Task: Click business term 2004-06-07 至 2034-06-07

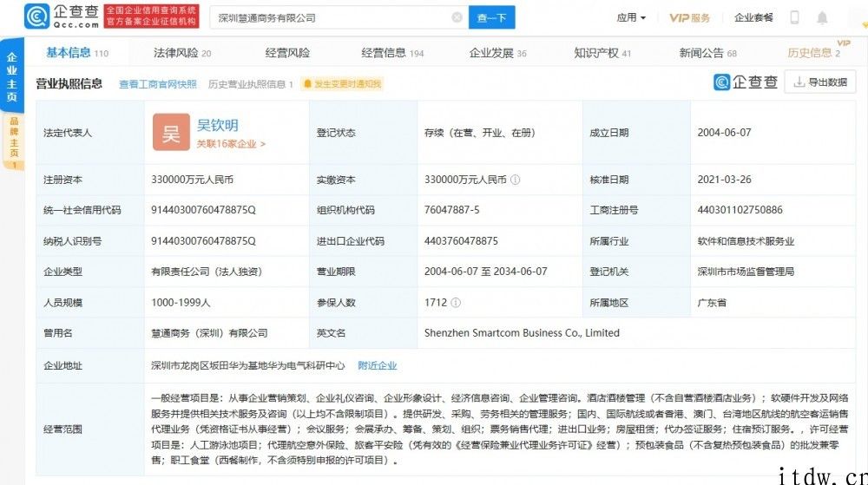Action: point(485,272)
